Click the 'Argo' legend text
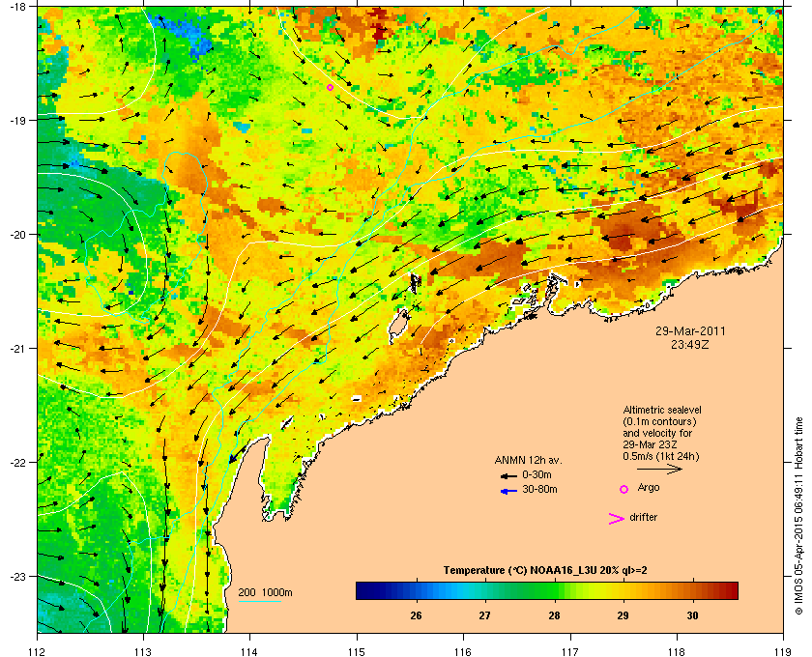Screen dimensions: 812x657 pyautogui.click(x=649, y=487)
